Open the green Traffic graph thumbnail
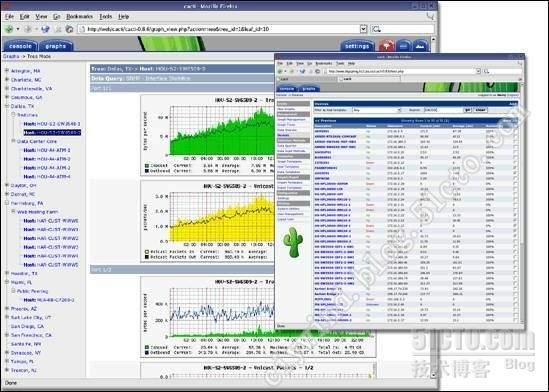This screenshot has width=549, height=392. click(208, 135)
